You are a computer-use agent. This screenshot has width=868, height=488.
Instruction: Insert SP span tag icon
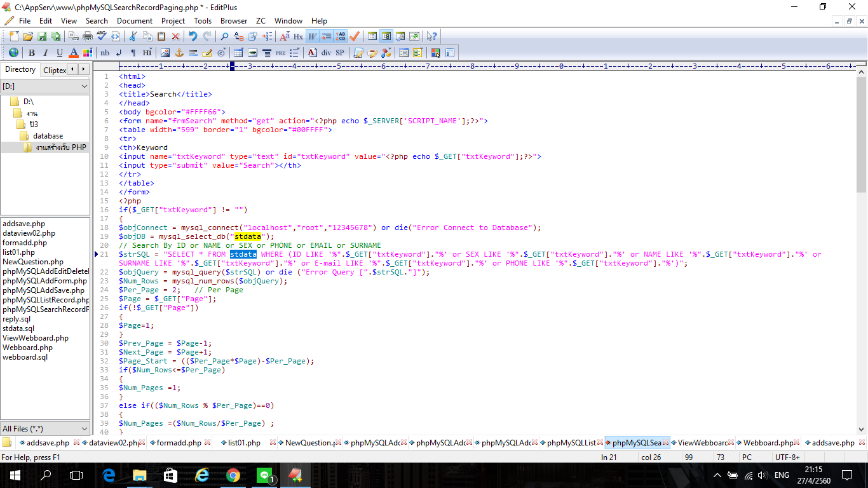(340, 53)
